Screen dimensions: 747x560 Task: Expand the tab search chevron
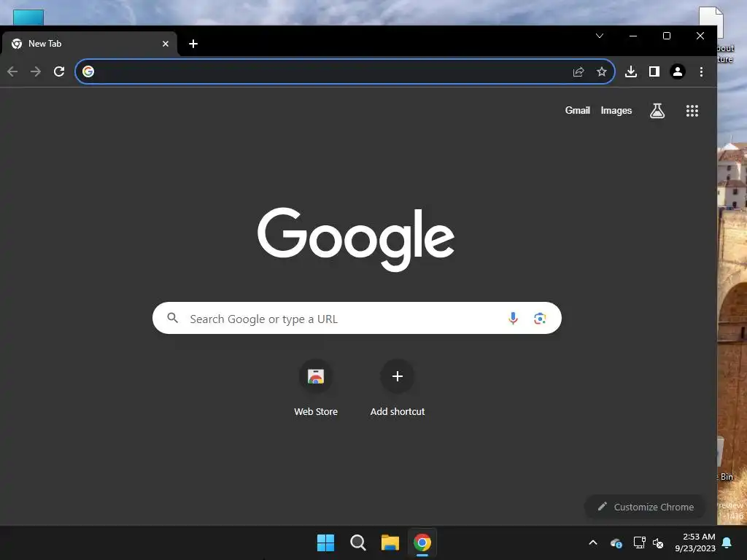(x=600, y=36)
